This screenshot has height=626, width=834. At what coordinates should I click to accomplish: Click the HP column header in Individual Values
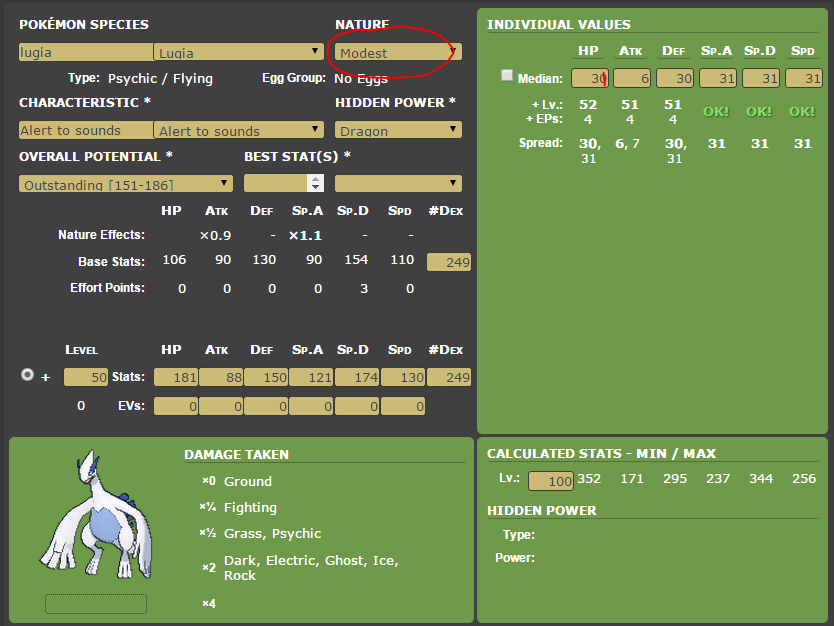pos(588,51)
